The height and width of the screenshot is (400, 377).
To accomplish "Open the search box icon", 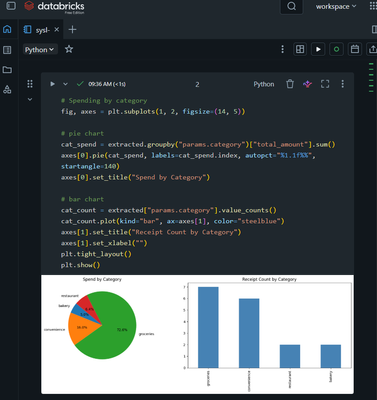I will tap(292, 6).
